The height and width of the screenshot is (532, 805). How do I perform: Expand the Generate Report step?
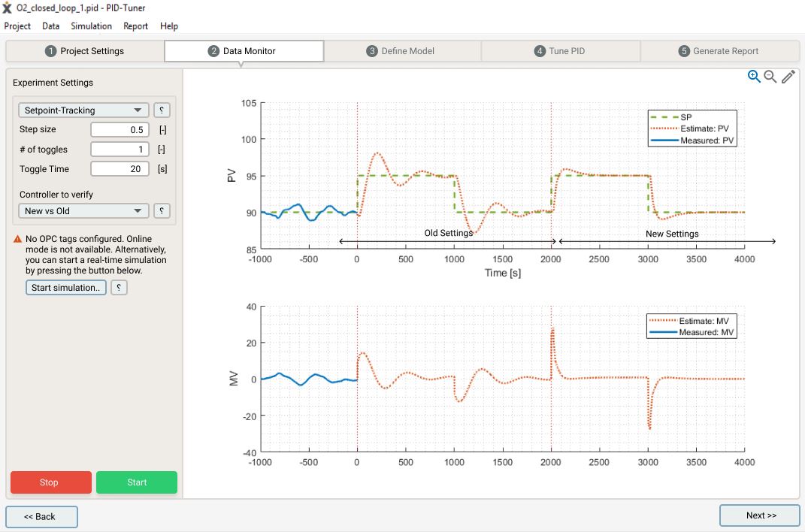(719, 50)
